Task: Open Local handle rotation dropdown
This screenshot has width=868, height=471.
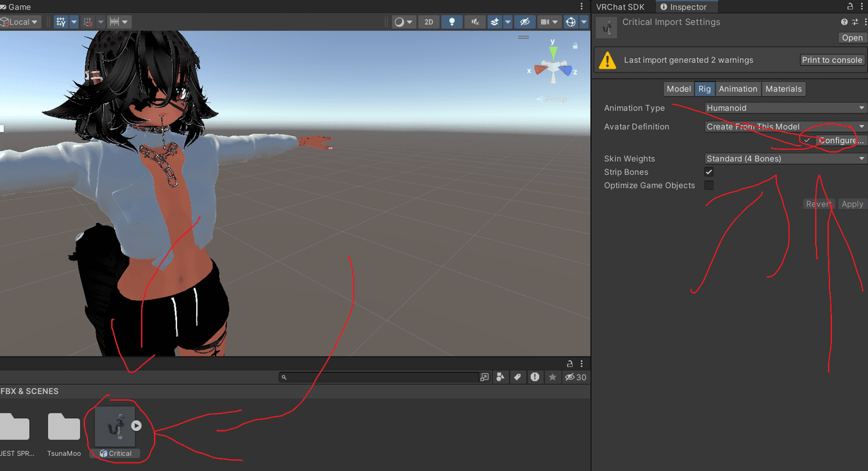Action: 20,22
